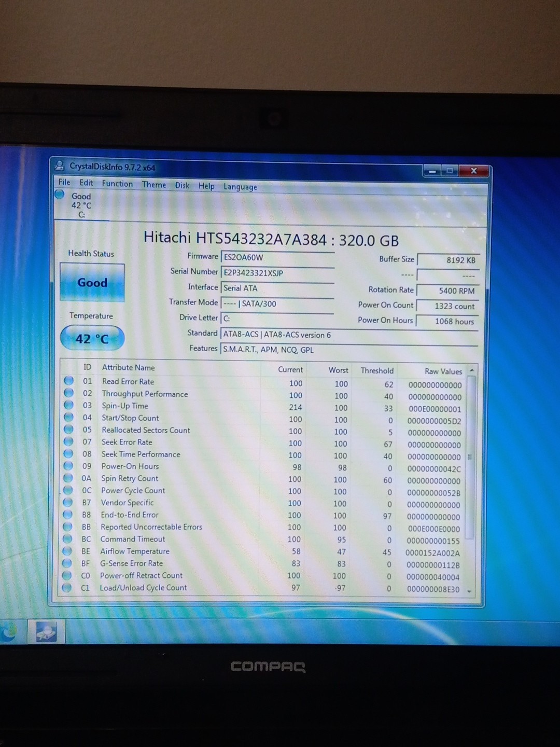Image resolution: width=560 pixels, height=747 pixels.
Task: Click the Interface field Serial ATA
Action: 277,288
